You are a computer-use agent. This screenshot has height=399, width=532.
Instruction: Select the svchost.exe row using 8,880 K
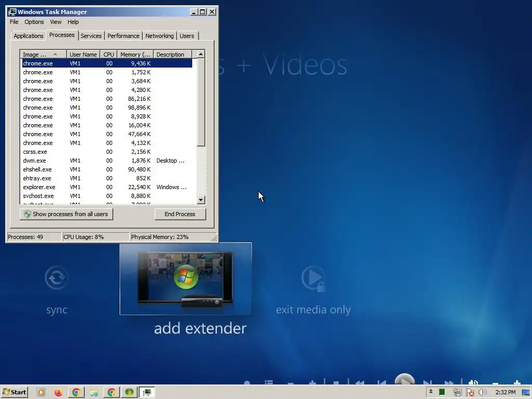[x=107, y=196]
